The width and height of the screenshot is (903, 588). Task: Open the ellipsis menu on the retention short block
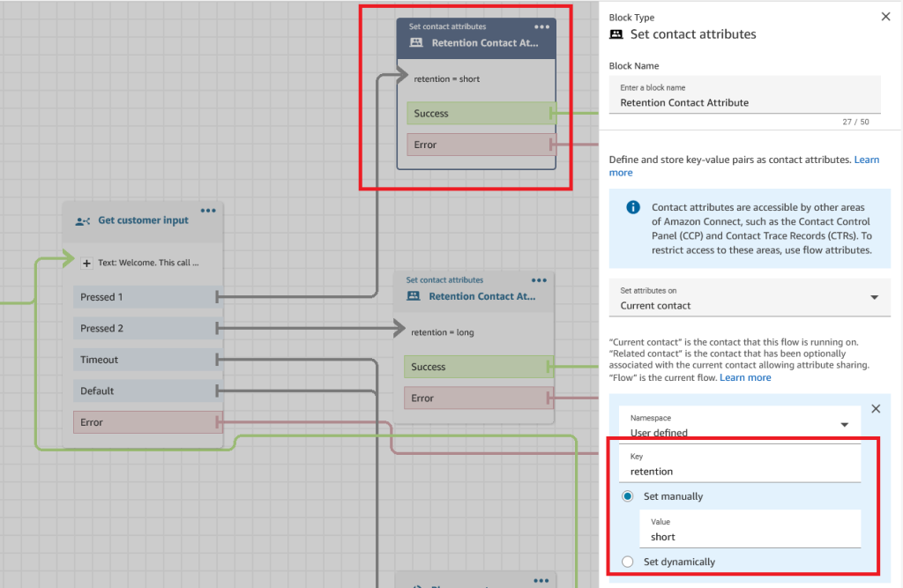(x=541, y=27)
